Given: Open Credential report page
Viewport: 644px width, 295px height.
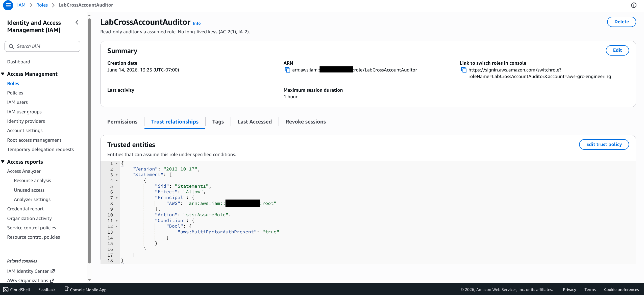Looking at the screenshot, I should tap(25, 209).
